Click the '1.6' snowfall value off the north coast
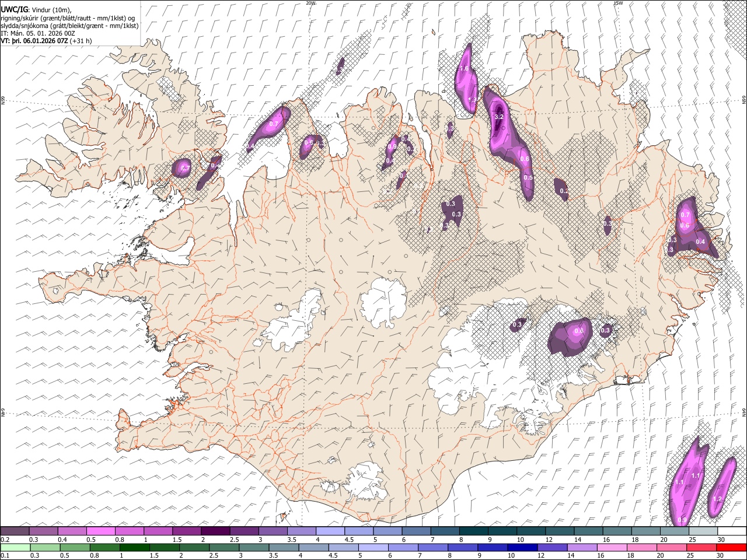The width and height of the screenshot is (747, 560). (465, 69)
